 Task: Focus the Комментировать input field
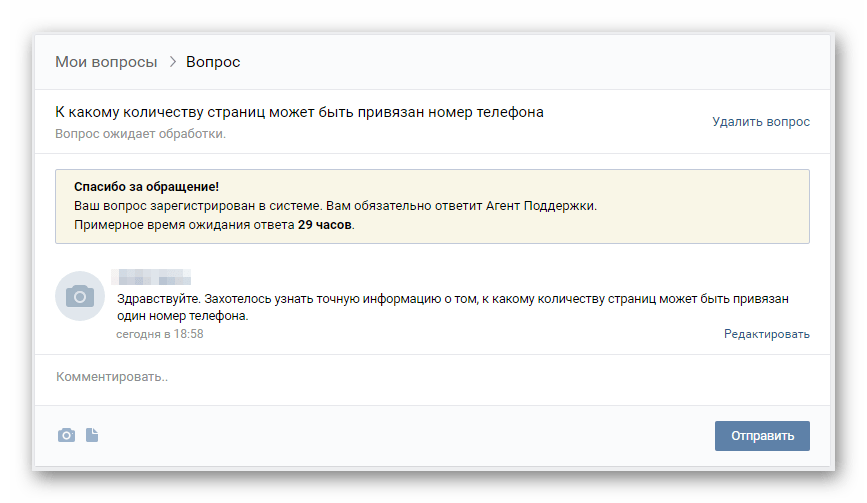[x=400, y=378]
